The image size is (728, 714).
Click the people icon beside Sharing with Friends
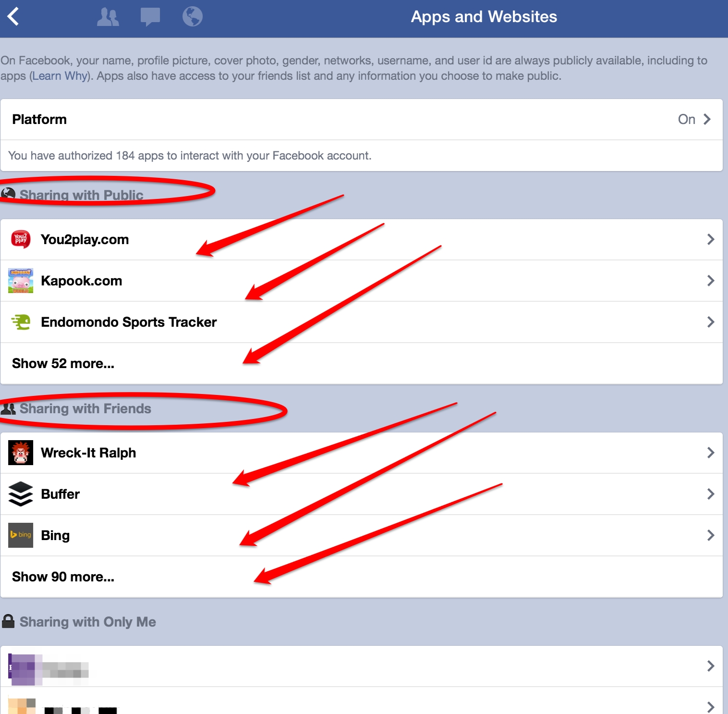(x=8, y=409)
